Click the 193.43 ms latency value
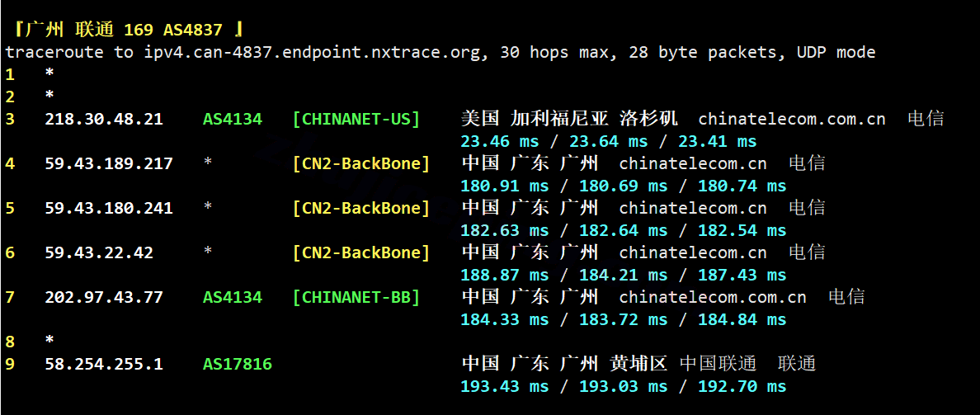Screen dimensions: 980x415 pos(504,386)
